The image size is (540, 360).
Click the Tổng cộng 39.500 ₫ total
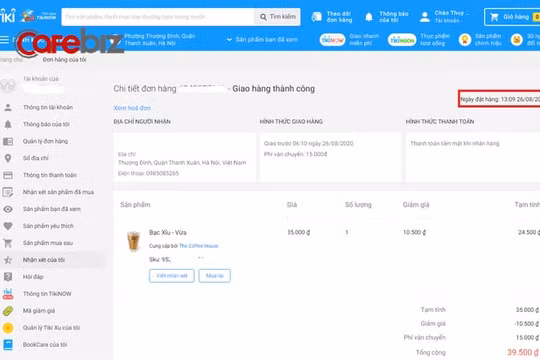tap(523, 352)
